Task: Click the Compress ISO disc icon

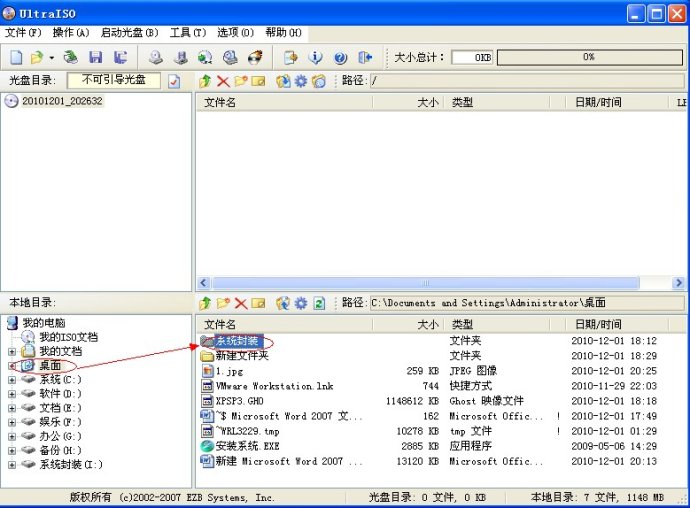Action: point(205,57)
